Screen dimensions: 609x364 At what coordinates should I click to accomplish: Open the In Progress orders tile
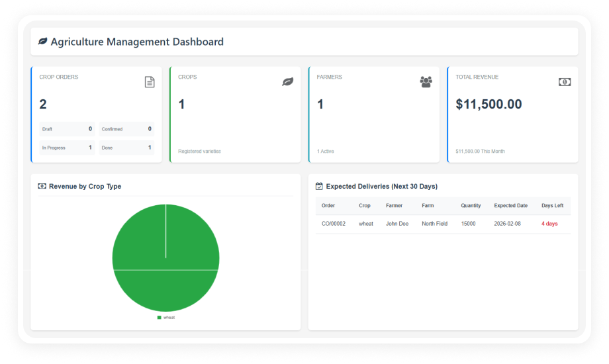[x=67, y=148]
